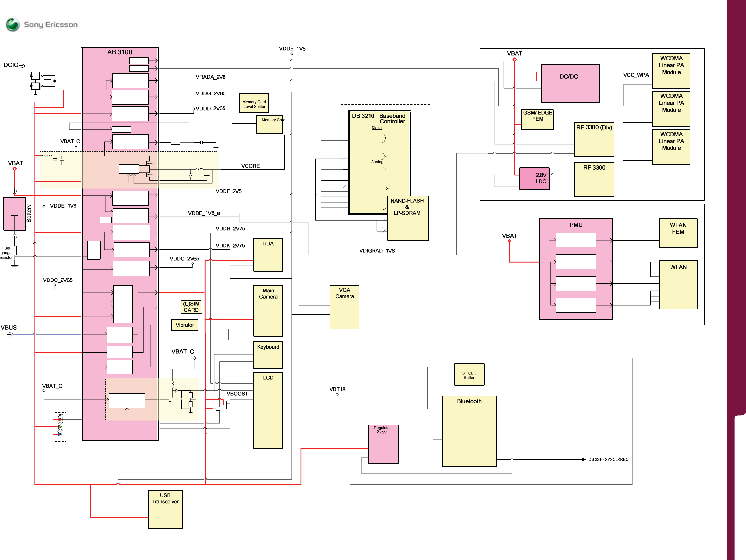Click the DB 3210-SYSCLKREQ arrow head
The image size is (746, 560).
tap(584, 459)
